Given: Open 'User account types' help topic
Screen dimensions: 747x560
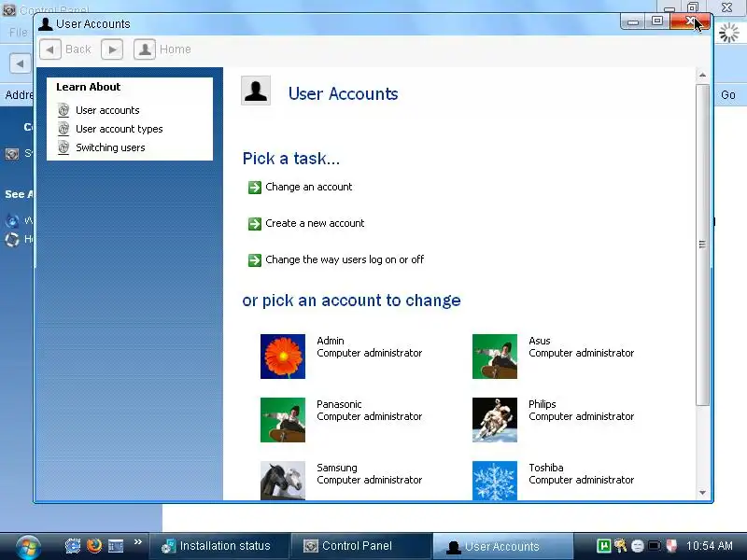Looking at the screenshot, I should pyautogui.click(x=120, y=129).
